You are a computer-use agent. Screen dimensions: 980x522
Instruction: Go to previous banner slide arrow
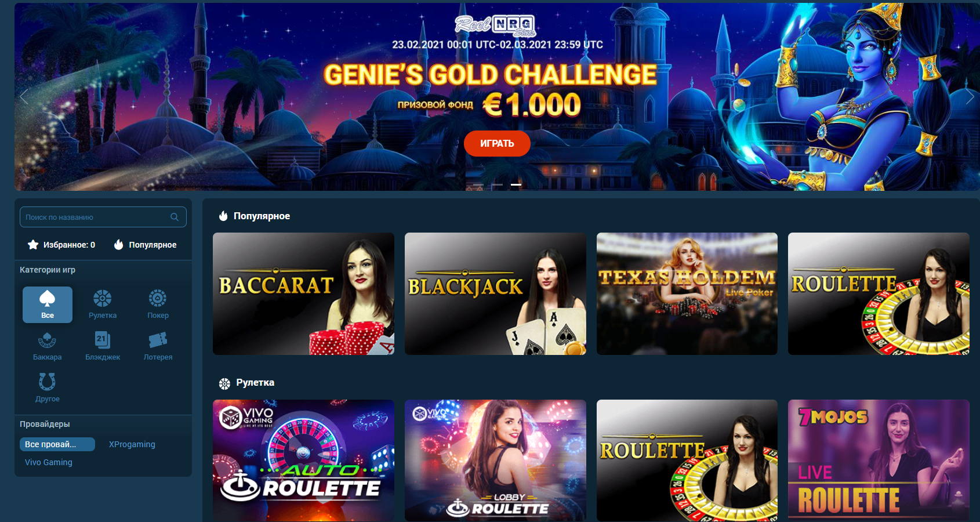pyautogui.click(x=24, y=97)
